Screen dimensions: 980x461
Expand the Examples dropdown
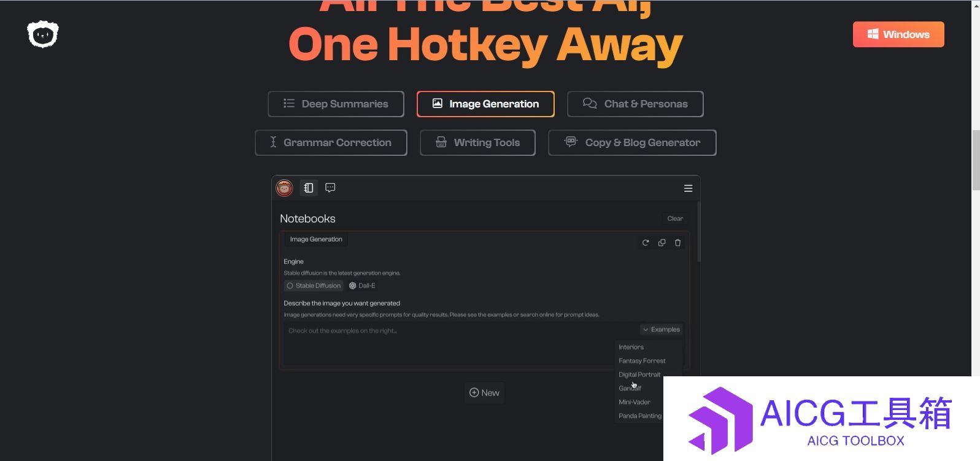[662, 330]
